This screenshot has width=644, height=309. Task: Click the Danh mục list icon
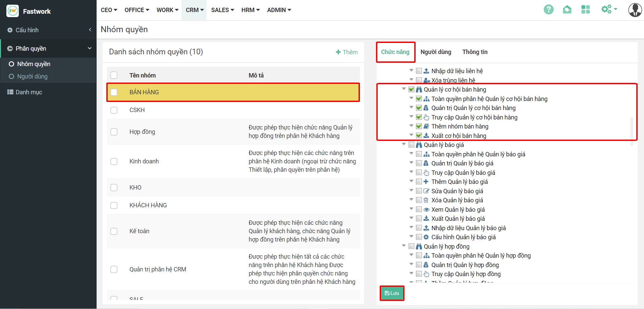[x=10, y=92]
